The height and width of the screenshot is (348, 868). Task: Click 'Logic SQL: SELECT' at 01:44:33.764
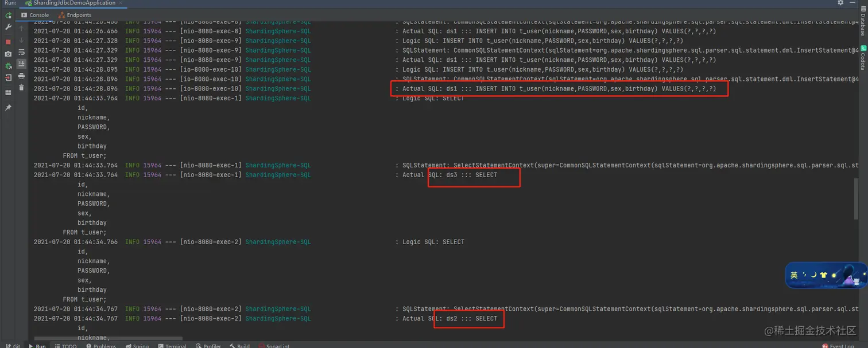[433, 98]
